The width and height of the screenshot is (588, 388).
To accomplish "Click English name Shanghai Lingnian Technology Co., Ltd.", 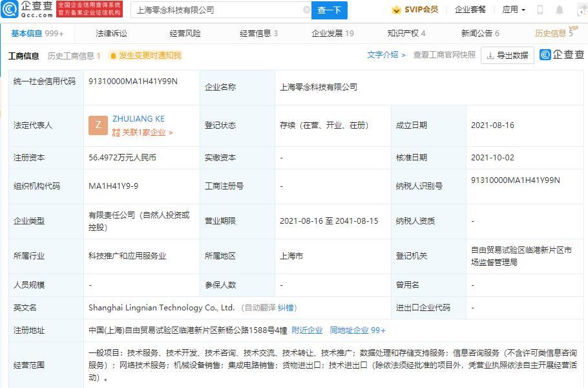I will click(162, 308).
